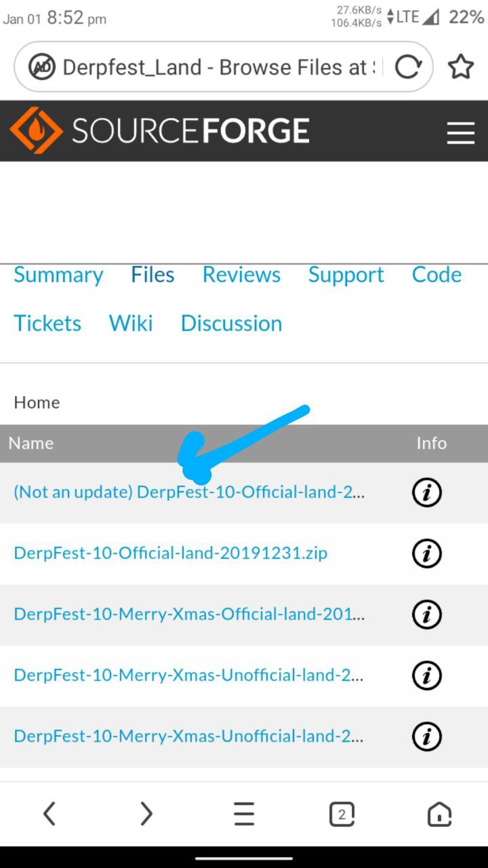The image size is (488, 868).
Task: Go to the browser home page icon
Action: click(x=439, y=814)
